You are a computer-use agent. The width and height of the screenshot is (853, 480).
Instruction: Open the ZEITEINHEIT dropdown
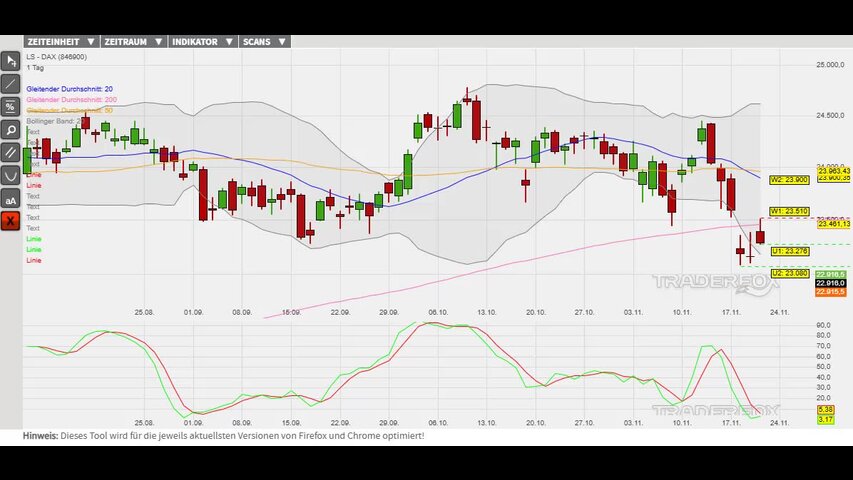[60, 42]
